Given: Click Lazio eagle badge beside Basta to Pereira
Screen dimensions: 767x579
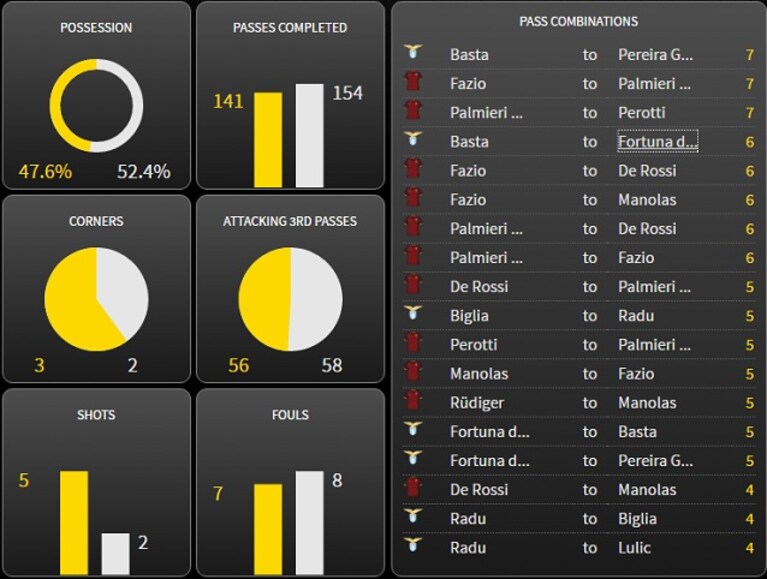Looking at the screenshot, I should tap(413, 51).
